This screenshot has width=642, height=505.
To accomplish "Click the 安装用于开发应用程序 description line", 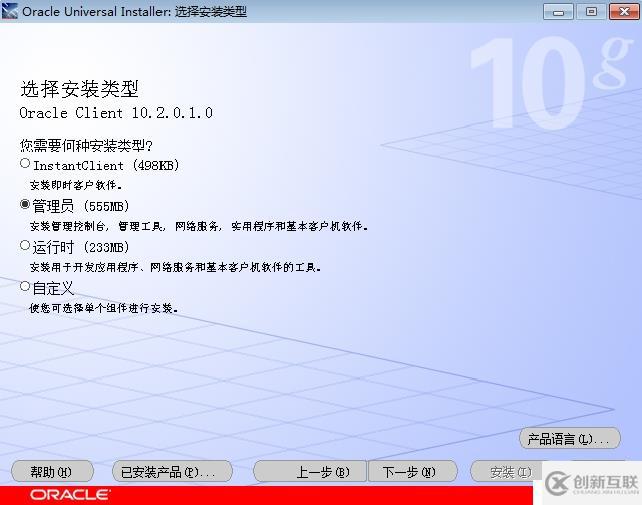I will click(x=175, y=267).
